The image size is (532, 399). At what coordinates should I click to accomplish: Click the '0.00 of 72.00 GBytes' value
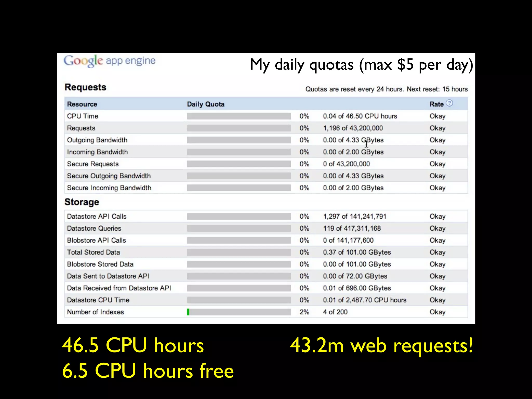(355, 276)
